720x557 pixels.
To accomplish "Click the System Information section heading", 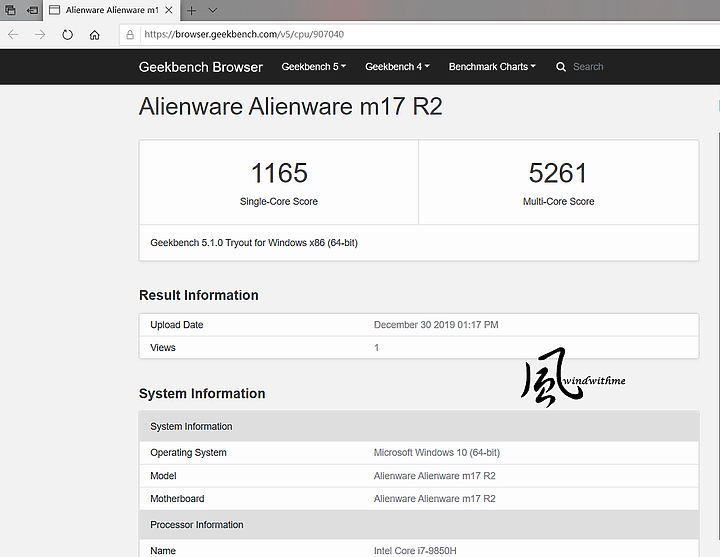I will pos(202,394).
